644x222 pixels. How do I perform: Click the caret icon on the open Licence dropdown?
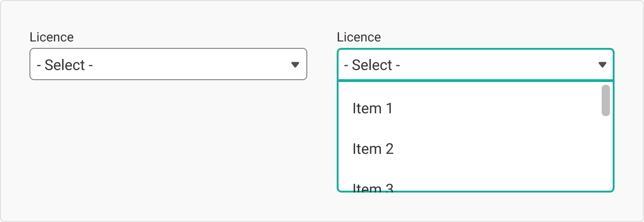(602, 64)
